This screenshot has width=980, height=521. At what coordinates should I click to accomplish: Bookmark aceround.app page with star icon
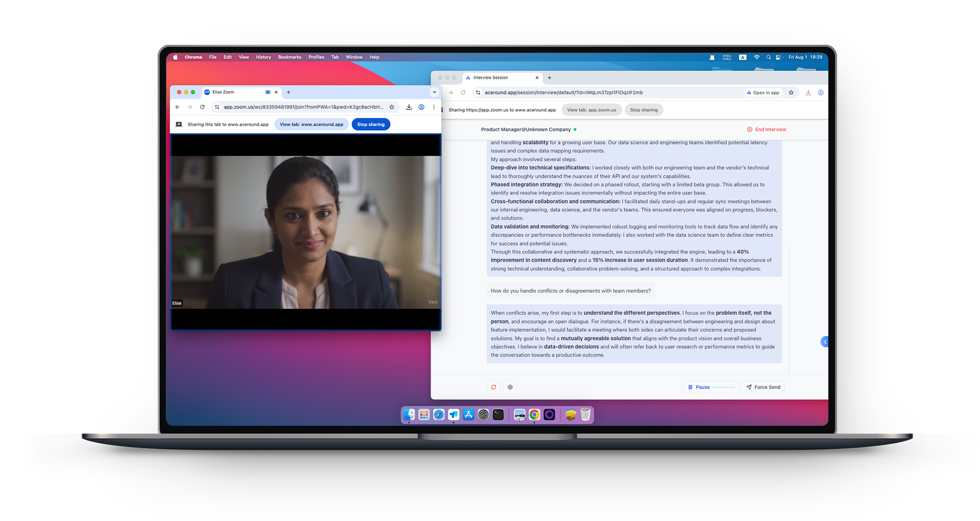[791, 92]
